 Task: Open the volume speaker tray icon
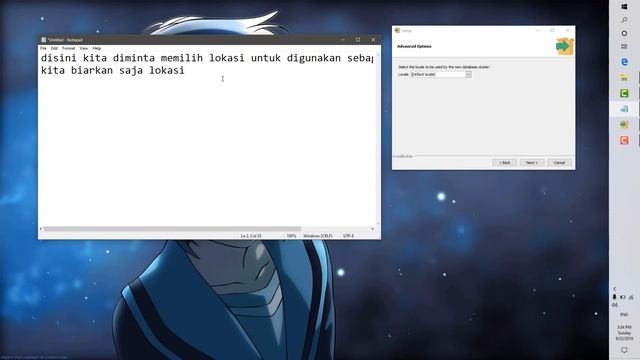615,305
